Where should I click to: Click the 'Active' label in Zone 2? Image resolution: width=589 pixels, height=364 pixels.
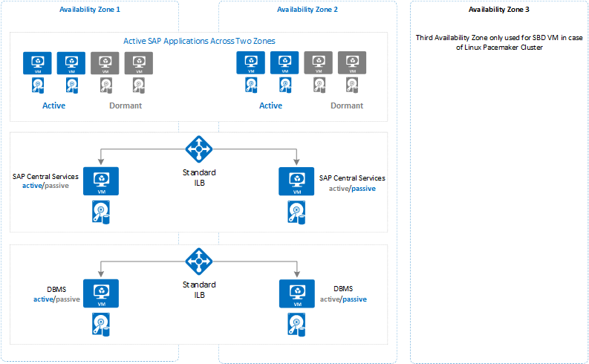271,105
